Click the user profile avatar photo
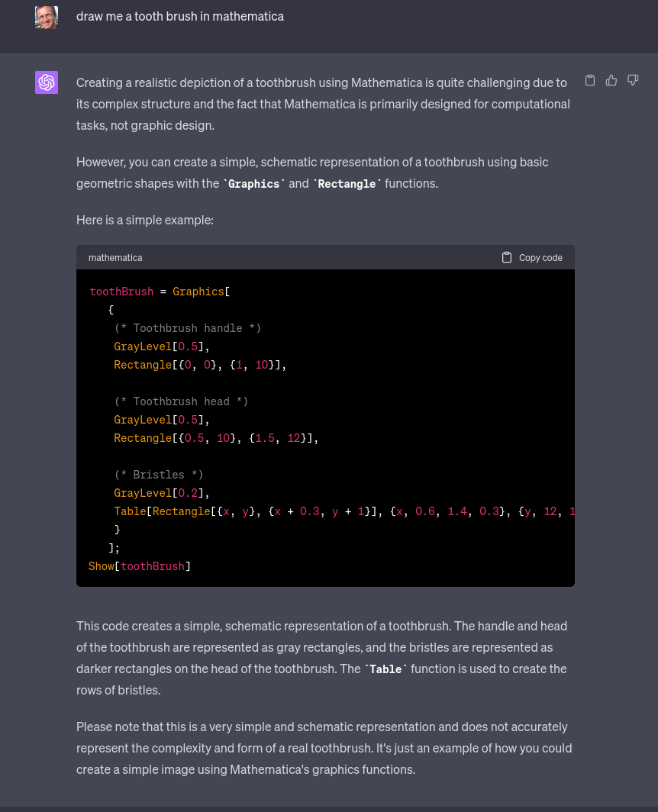 pos(47,17)
